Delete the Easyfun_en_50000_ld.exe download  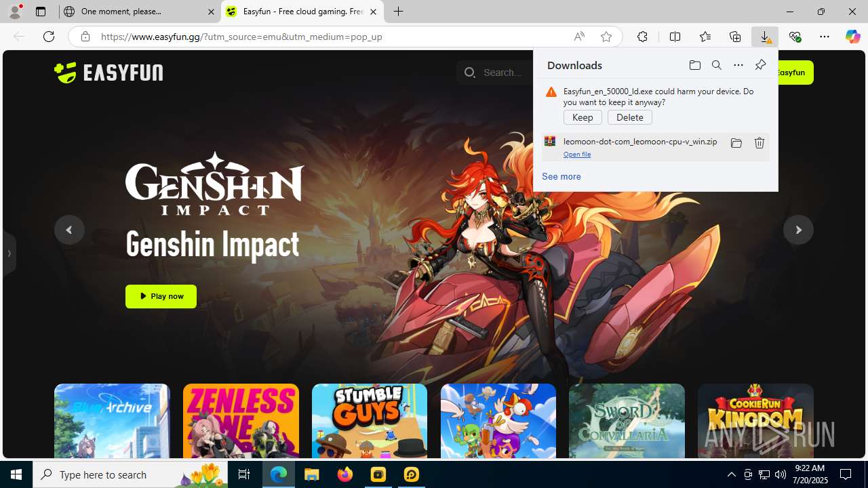629,117
